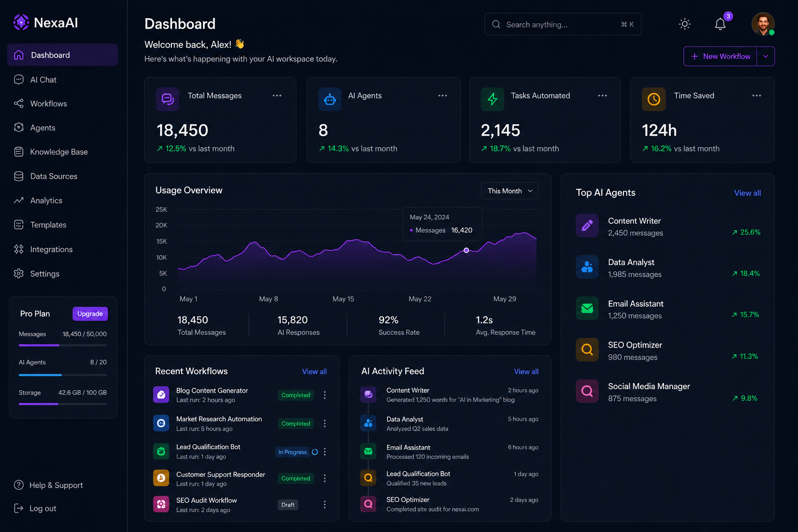Click the New Workflow button
This screenshot has width=798, height=532.
click(721, 56)
